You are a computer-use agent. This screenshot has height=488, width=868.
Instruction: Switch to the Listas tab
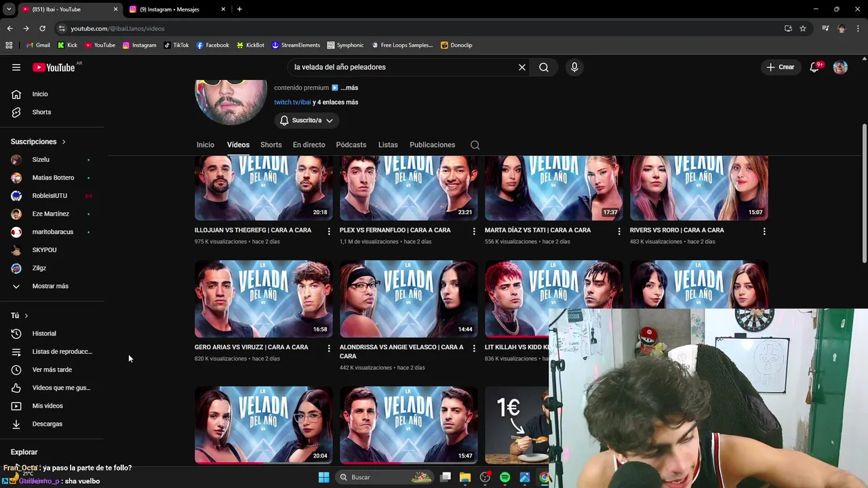click(388, 144)
